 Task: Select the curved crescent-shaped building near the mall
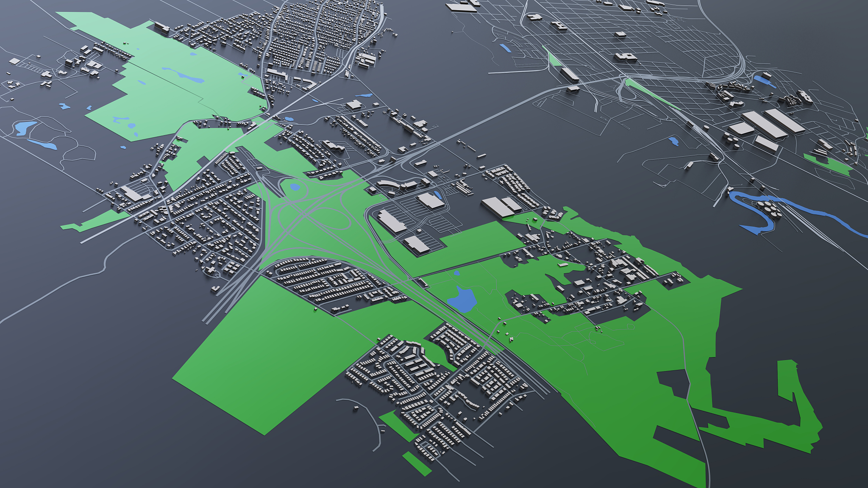coord(389,185)
